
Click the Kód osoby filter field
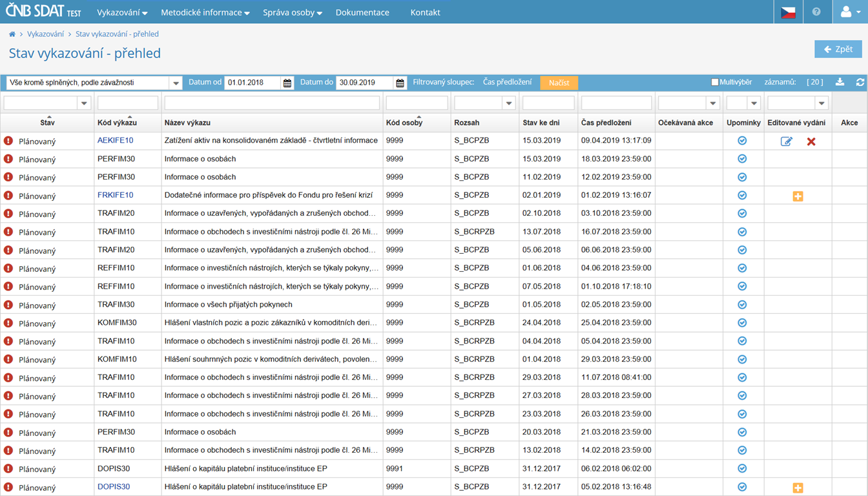tap(417, 103)
